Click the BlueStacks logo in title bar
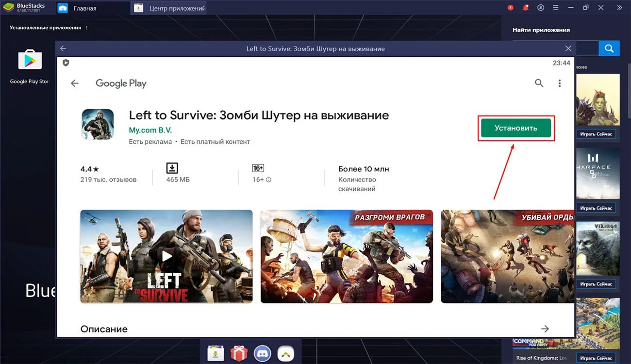This screenshot has width=631, height=364. pyautogui.click(x=8, y=8)
